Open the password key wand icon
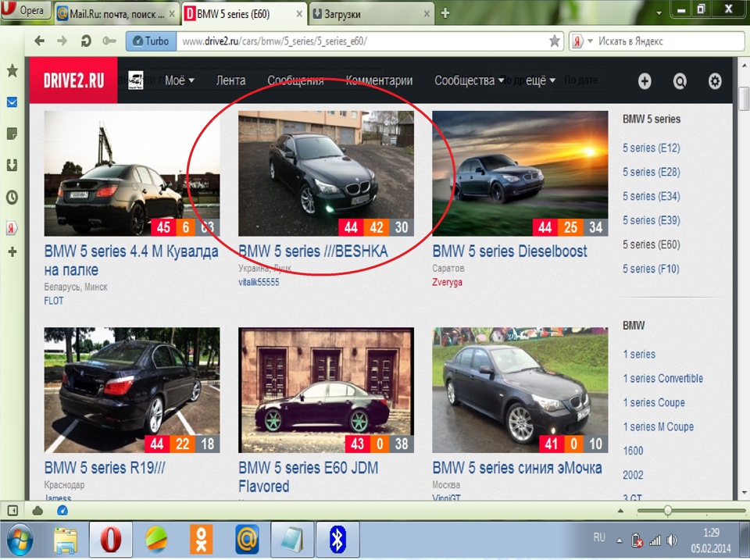 109,41
